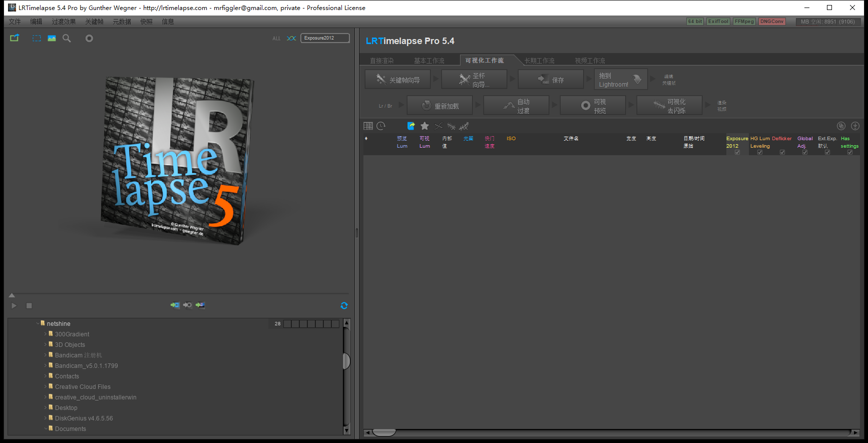Viewport: 868px width, 443px height.
Task: Click the blue image preview icon
Action: tap(52, 38)
